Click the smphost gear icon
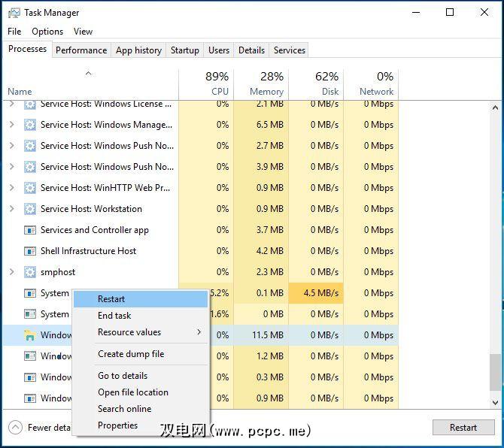The height and width of the screenshot is (448, 504). coord(30,272)
